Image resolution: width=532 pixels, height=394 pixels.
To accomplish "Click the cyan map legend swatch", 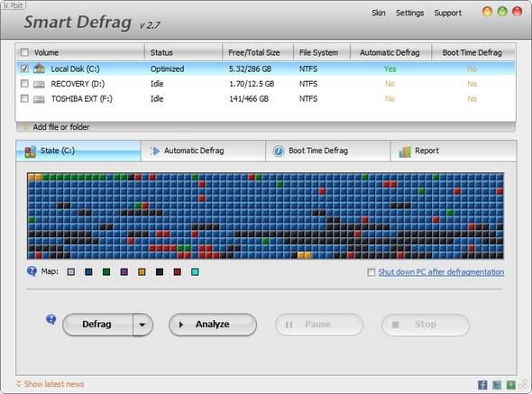I will 195,271.
